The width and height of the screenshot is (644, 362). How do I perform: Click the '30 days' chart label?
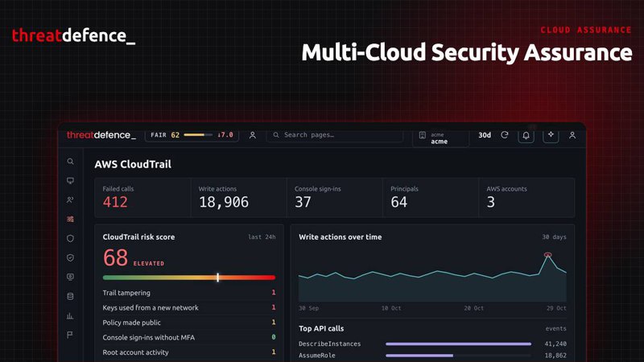click(x=554, y=237)
